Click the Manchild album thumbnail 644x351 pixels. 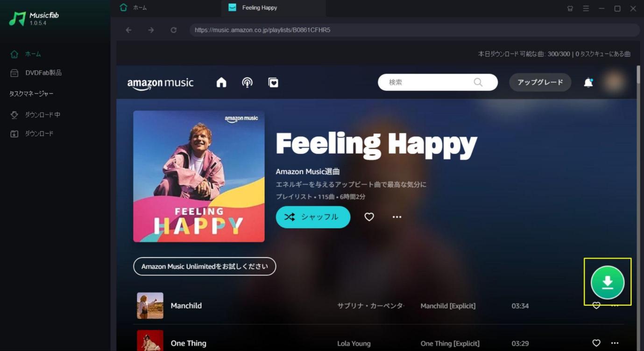[x=150, y=306]
